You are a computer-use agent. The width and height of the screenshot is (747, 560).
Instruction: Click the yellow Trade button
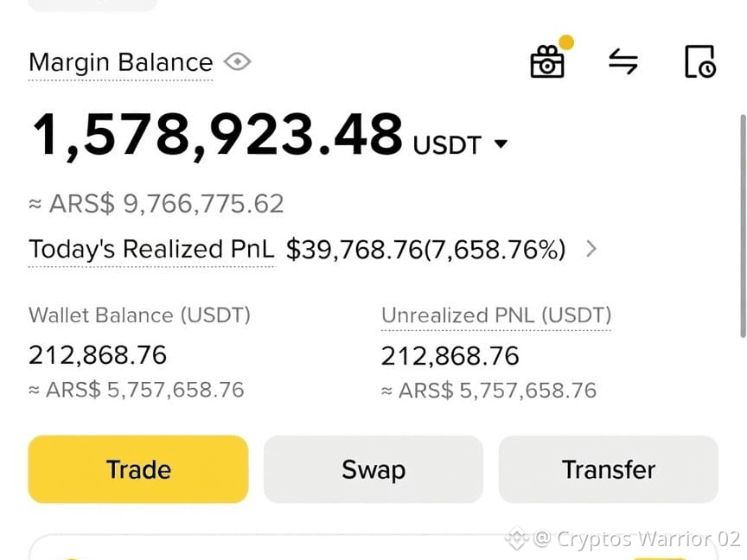pyautogui.click(x=138, y=469)
